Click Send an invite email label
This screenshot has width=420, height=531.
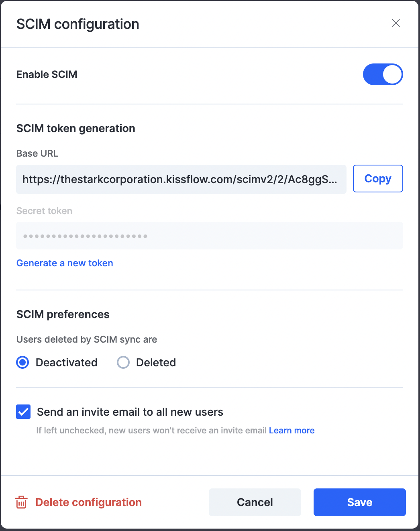pyautogui.click(x=130, y=412)
